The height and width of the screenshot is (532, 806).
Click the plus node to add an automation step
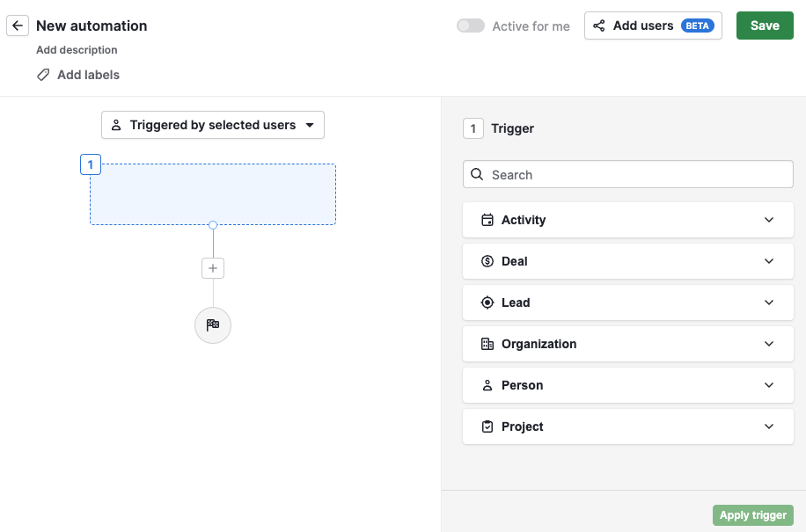[x=212, y=268]
